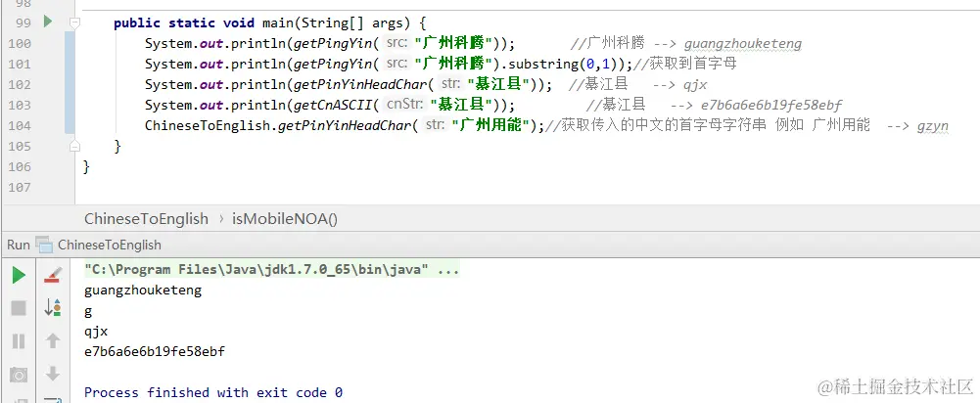Click the single 'g' console output line
This screenshot has width=980, height=403.
(88, 311)
